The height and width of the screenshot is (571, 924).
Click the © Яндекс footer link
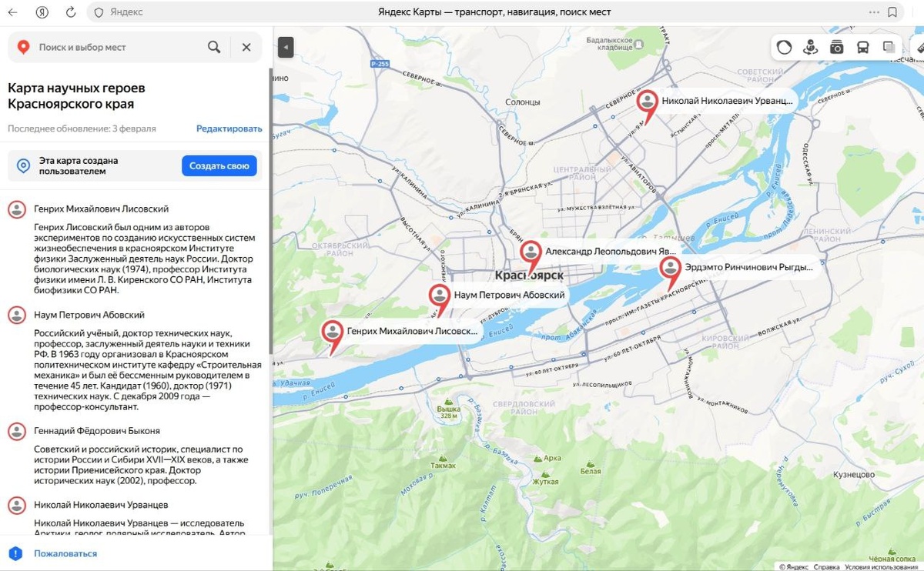pyautogui.click(x=793, y=567)
